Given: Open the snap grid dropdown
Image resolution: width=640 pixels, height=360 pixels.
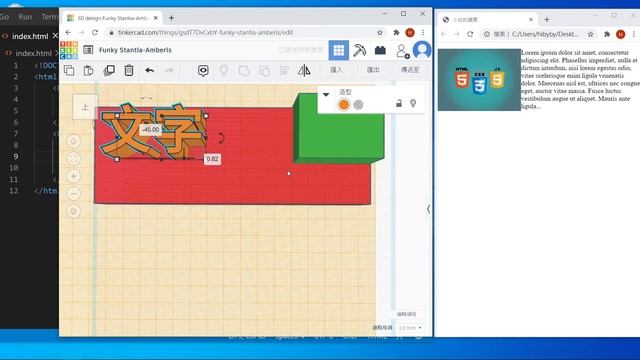Looking at the screenshot, I should pyautogui.click(x=410, y=328).
